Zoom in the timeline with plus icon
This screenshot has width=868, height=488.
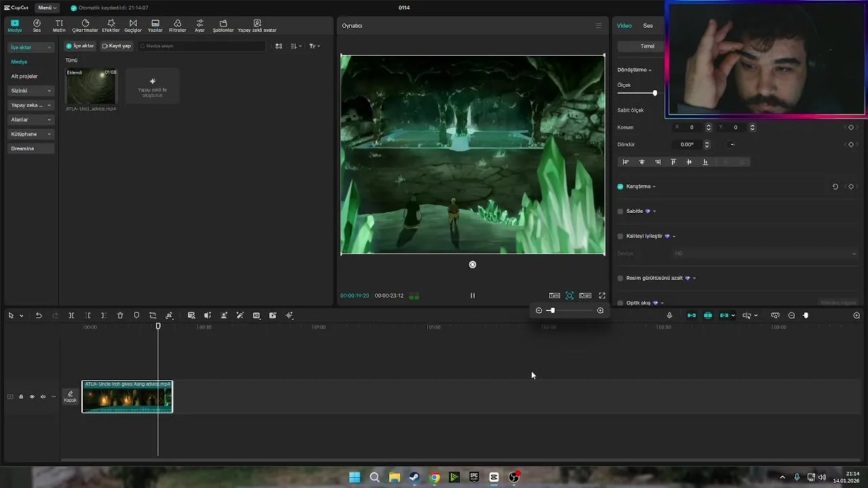856,315
